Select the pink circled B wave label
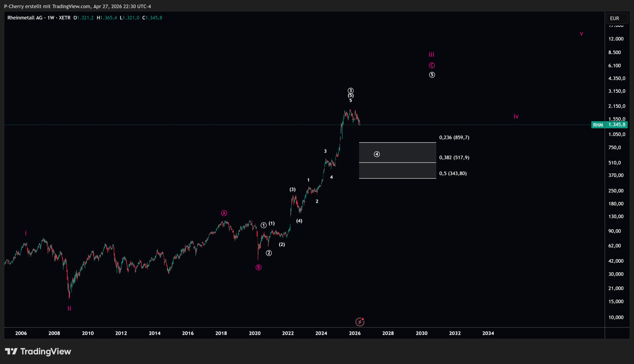Viewport: 634px width, 364px height. 259,268
